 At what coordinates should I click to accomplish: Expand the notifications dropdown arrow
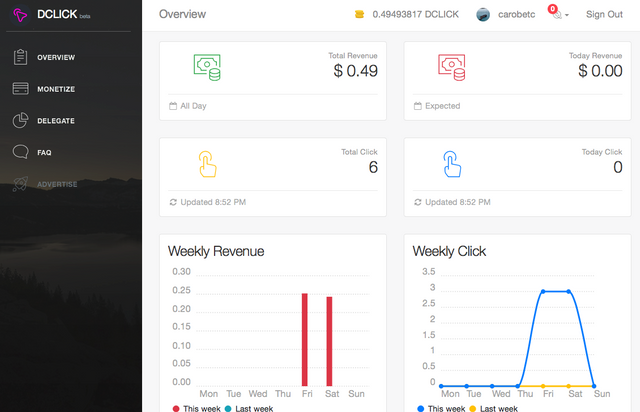567,15
